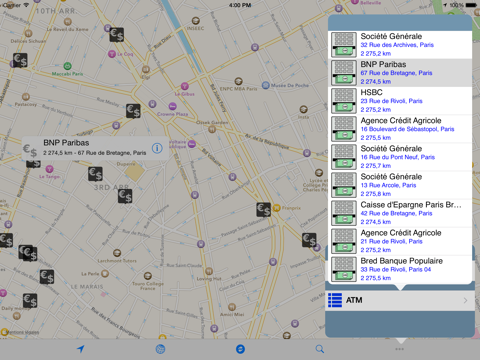Tap the Amici Miei restaurant icon
The width and height of the screenshot is (480, 360).
tap(232, 307)
